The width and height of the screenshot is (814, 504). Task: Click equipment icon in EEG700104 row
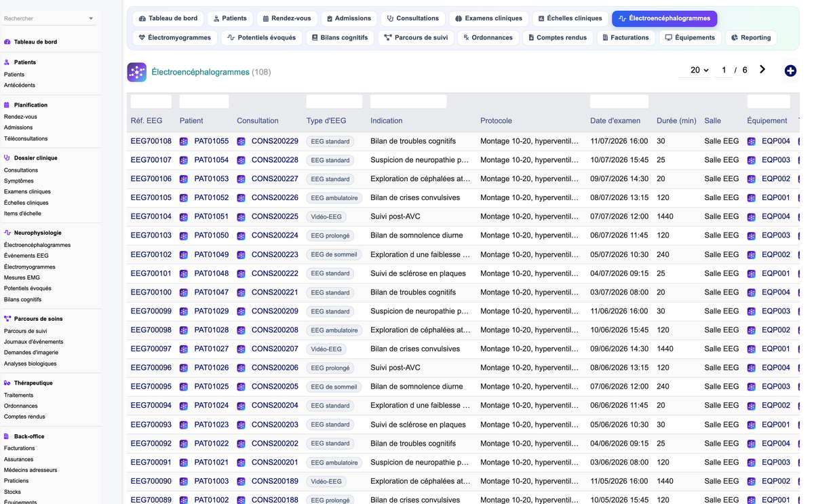tap(751, 217)
